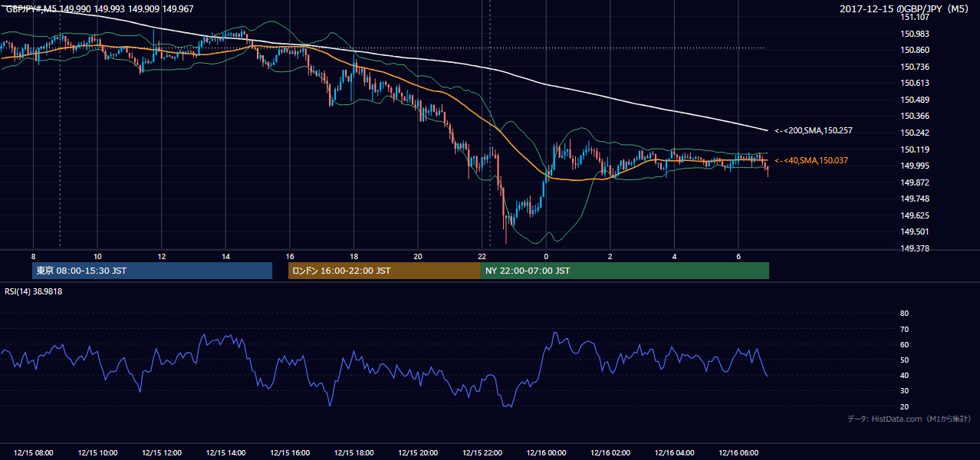This screenshot has width=980, height=460.
Task: Click price axis label 150.736
Action: 915,67
